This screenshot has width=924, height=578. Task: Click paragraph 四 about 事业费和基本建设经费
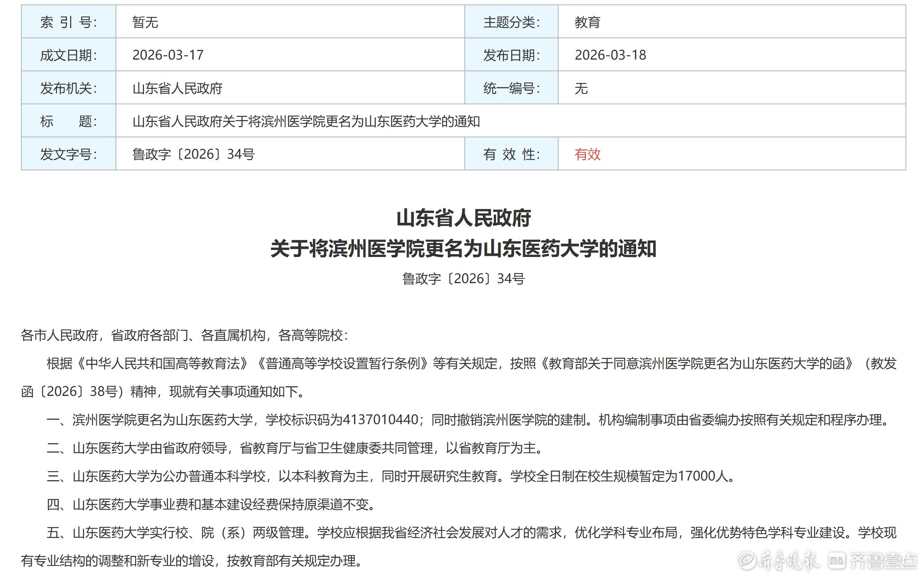pos(211,504)
